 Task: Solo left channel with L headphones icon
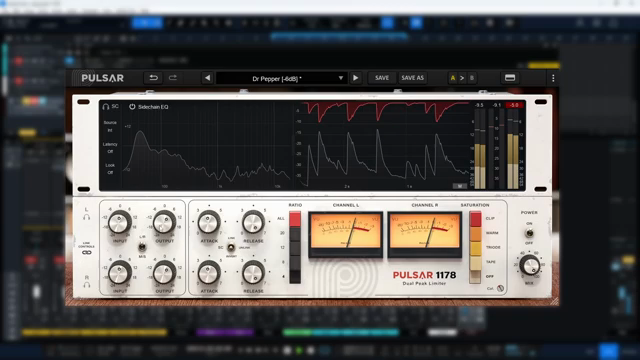(x=87, y=217)
